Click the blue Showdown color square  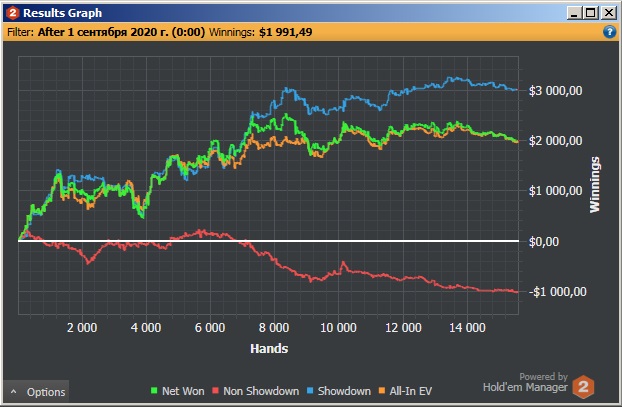[310, 391]
